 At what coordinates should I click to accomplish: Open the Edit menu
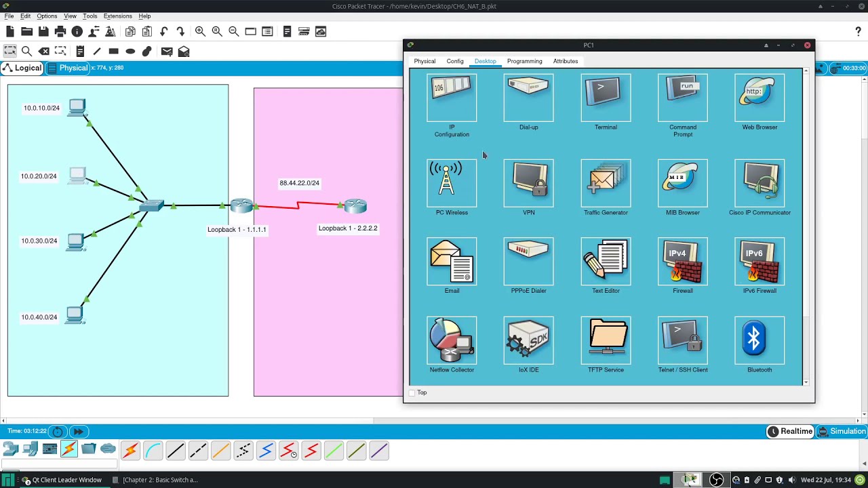click(x=25, y=16)
